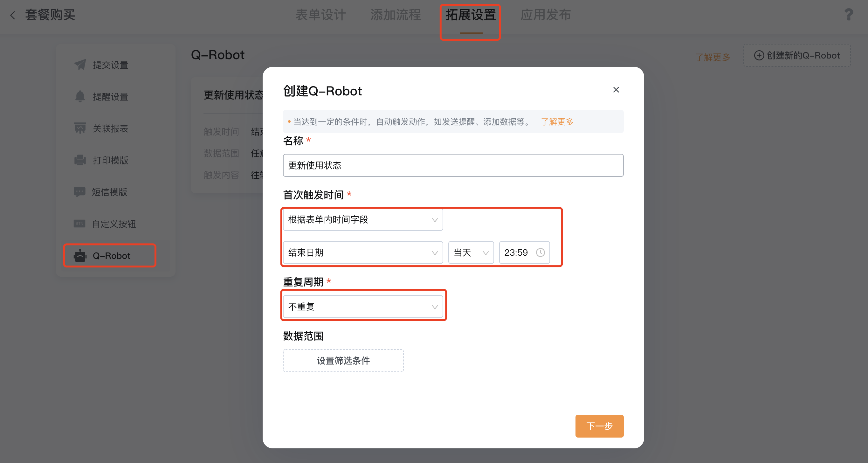This screenshot has height=463, width=868.
Task: Click the 更新使用状态 robot card title
Action: coord(233,95)
